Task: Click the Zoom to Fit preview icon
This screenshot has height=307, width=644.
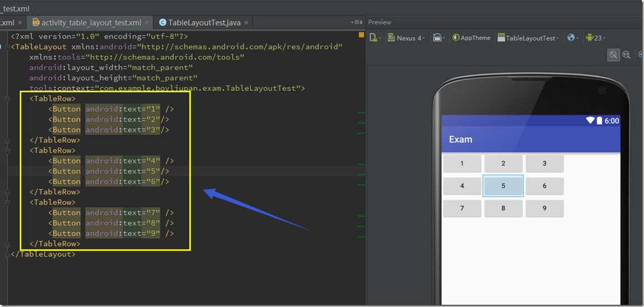Action: coord(613,55)
